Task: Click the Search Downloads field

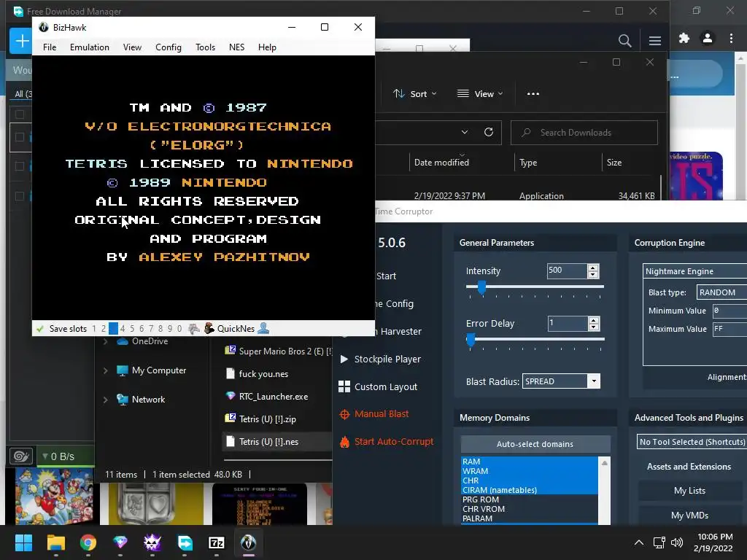Action: coord(584,133)
